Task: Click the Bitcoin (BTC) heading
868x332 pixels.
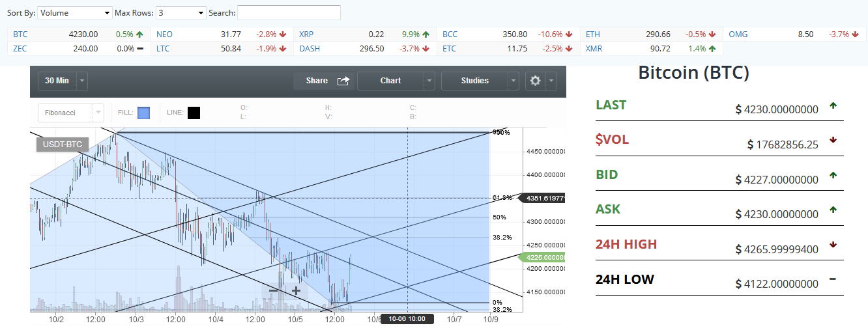Action: 693,73
